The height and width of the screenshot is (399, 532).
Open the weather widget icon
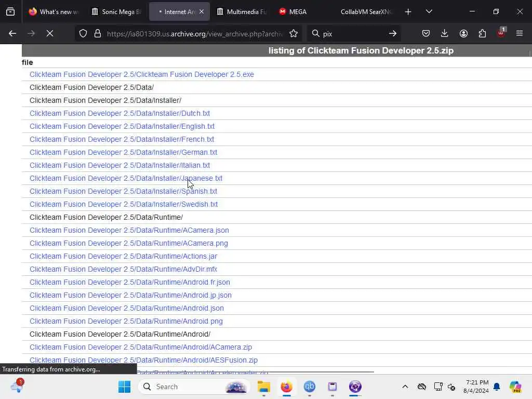(17, 386)
